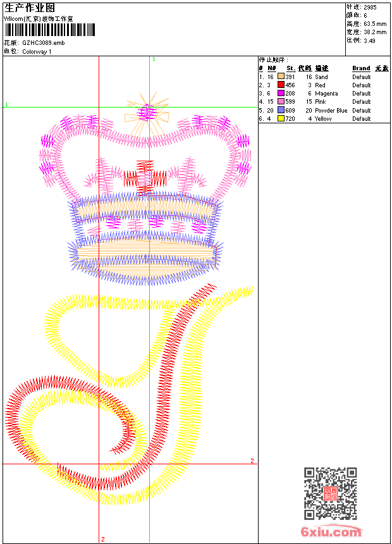Click the Colorway 1 label
The width and height of the screenshot is (392, 544).
(x=37, y=52)
